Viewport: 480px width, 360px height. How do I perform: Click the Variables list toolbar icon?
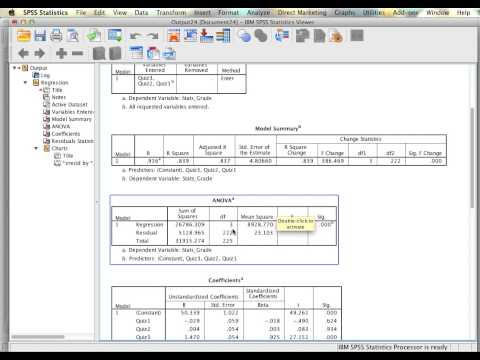coord(223,36)
